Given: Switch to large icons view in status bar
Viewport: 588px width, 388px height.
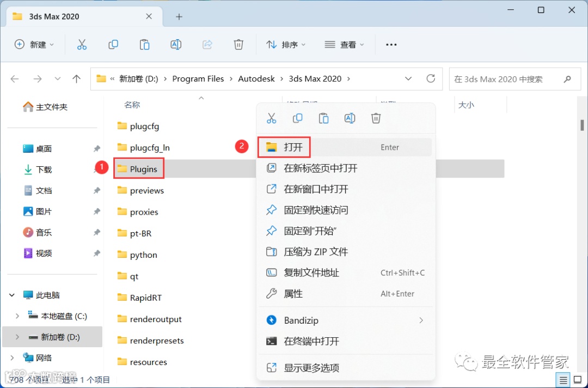Looking at the screenshot, I should tap(578, 380).
